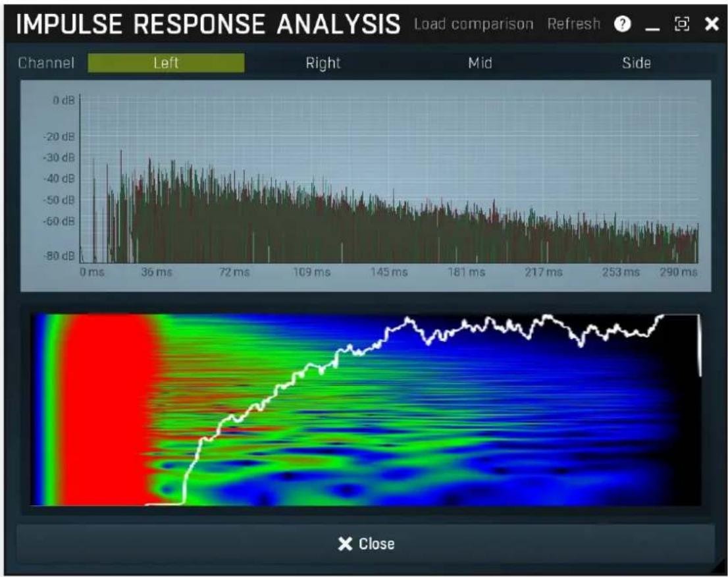The image size is (728, 577).
Task: Click Load comparison
Action: point(473,24)
